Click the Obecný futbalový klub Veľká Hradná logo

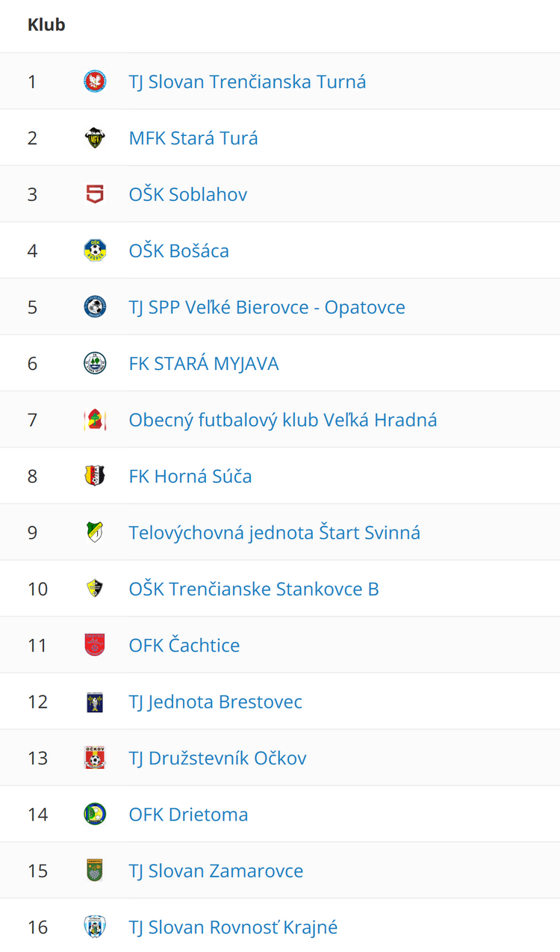tap(95, 419)
